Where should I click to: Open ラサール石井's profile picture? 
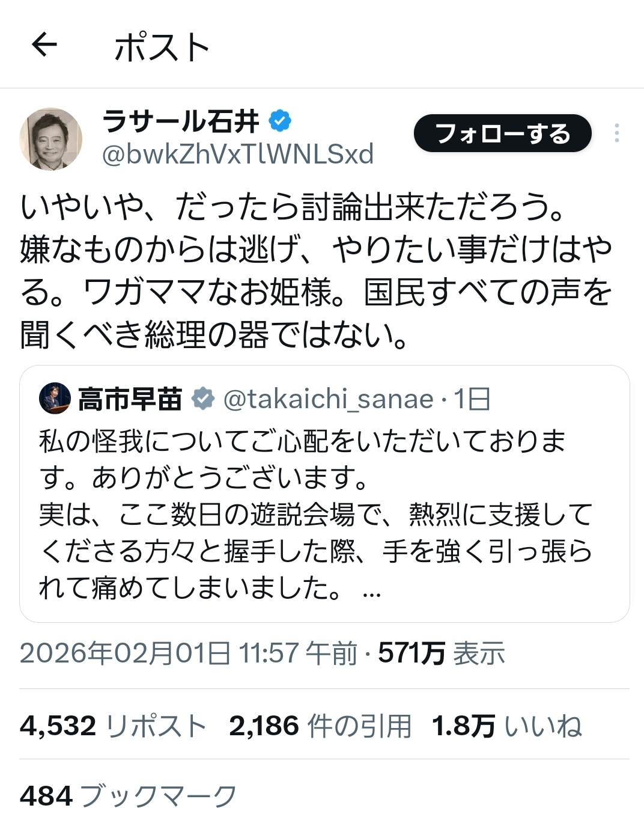(x=51, y=139)
